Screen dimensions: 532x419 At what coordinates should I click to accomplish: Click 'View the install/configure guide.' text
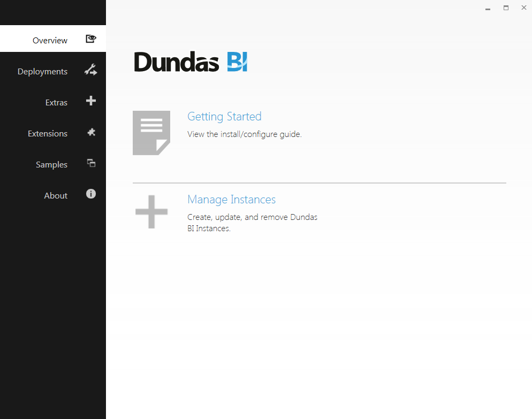click(x=244, y=134)
